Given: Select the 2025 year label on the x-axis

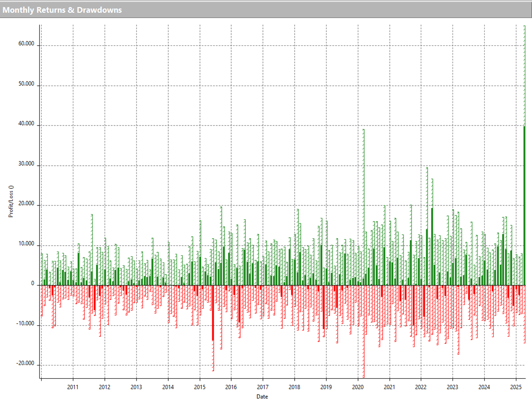Looking at the screenshot, I should point(516,387).
